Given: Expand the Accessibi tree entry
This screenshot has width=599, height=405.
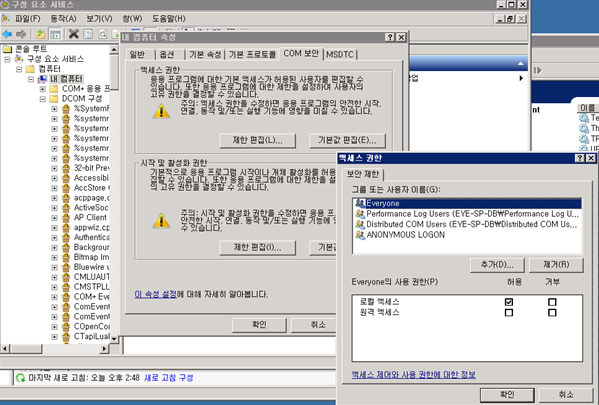Looking at the screenshot, I should pos(54,178).
